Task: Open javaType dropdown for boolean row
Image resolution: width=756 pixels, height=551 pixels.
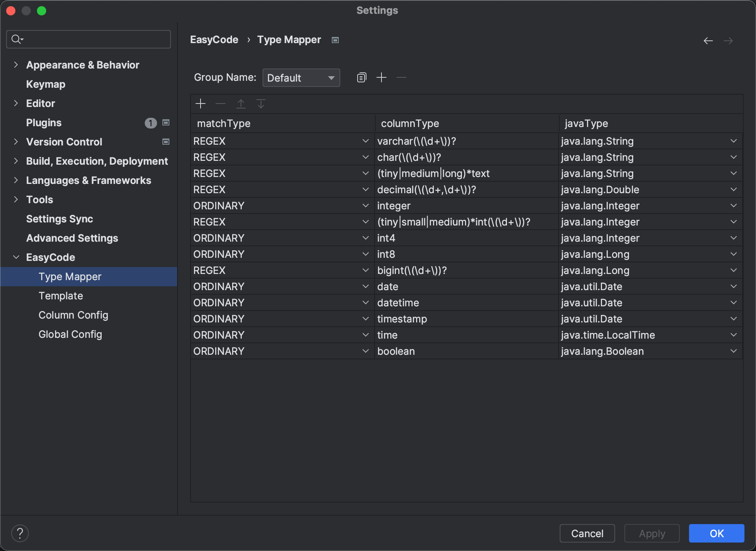Action: 733,351
